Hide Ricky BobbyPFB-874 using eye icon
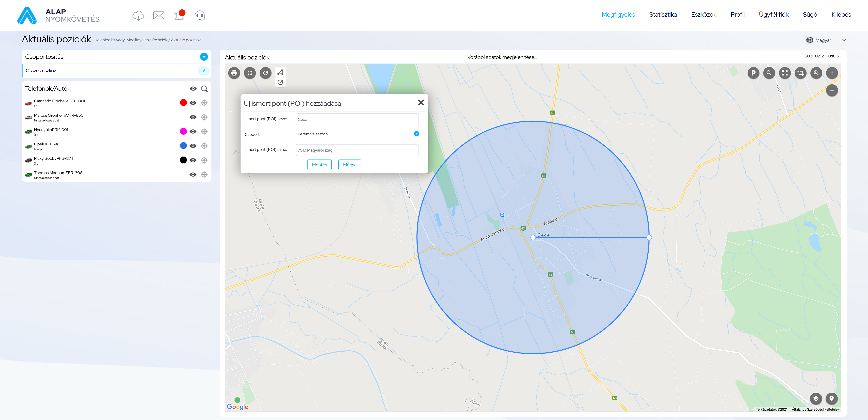Screen dimensions: 868x420 (x=193, y=160)
